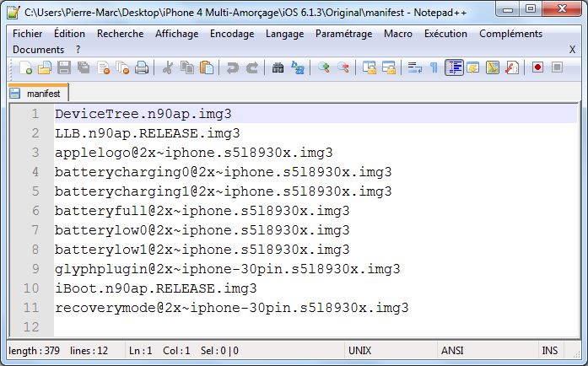
Task: Open the Macro menu
Action: pos(398,34)
